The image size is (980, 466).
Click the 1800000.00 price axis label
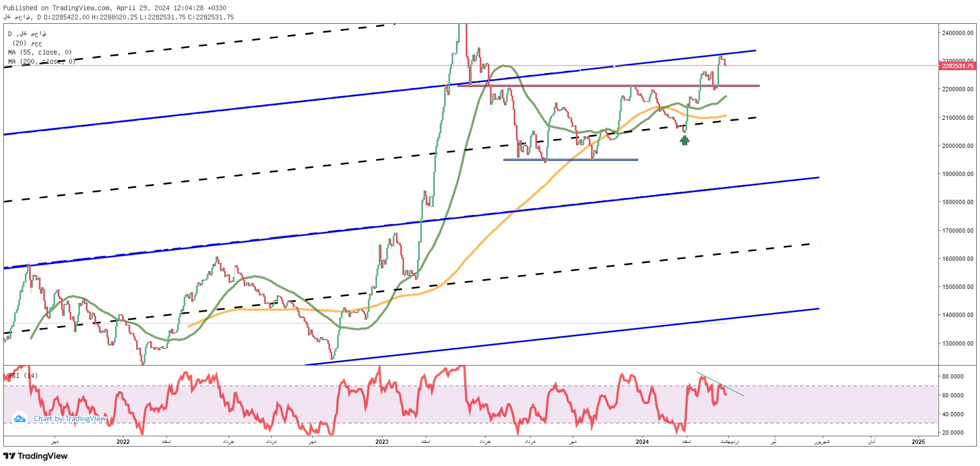[957, 202]
